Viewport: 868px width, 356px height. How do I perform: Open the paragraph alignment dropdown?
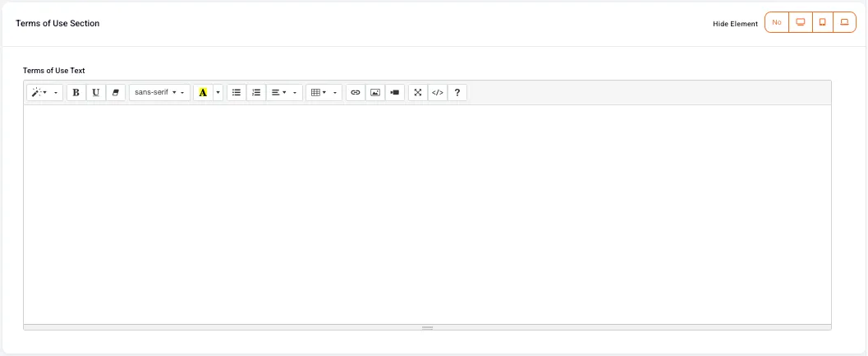click(x=284, y=93)
